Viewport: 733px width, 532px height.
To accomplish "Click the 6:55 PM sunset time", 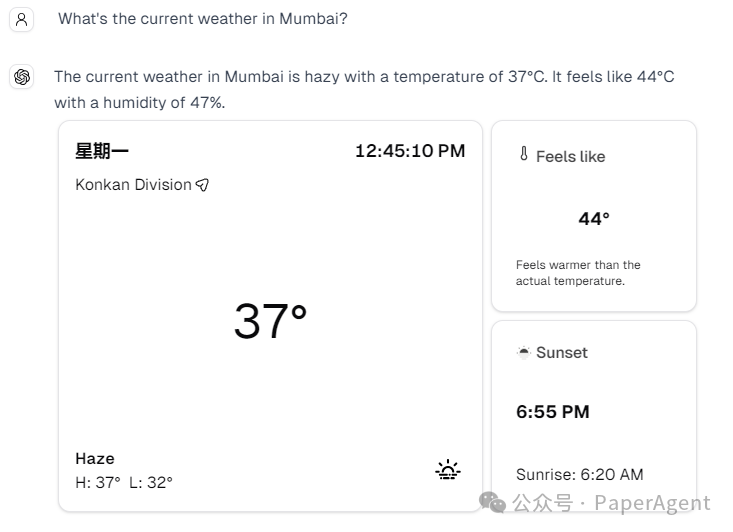I will [553, 411].
